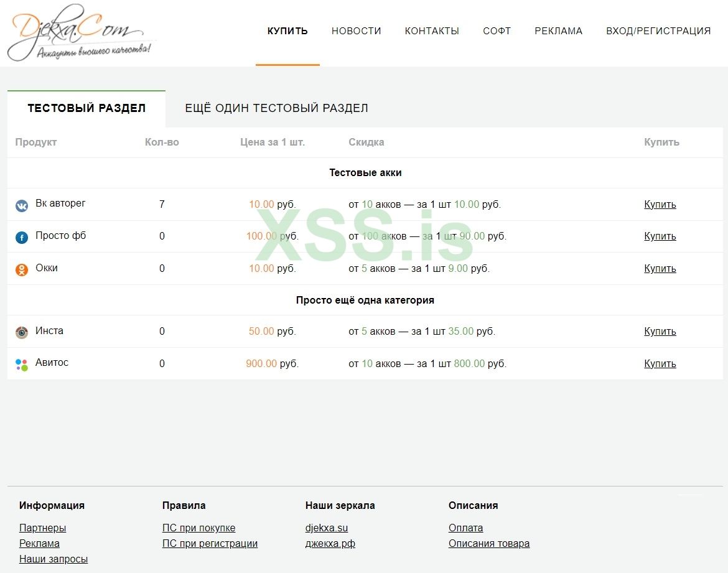
Task: Open the Оплата description link
Action: coord(465,528)
